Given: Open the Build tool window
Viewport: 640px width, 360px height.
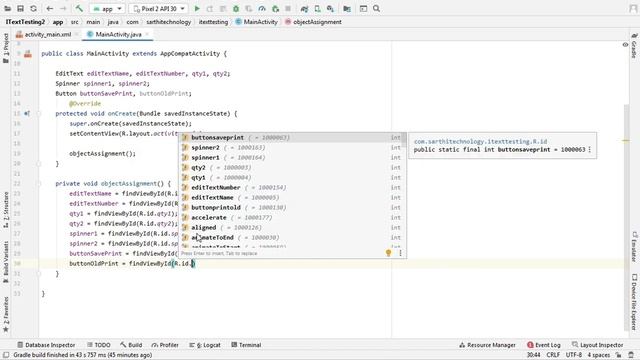Looking at the screenshot, I should 131,345.
